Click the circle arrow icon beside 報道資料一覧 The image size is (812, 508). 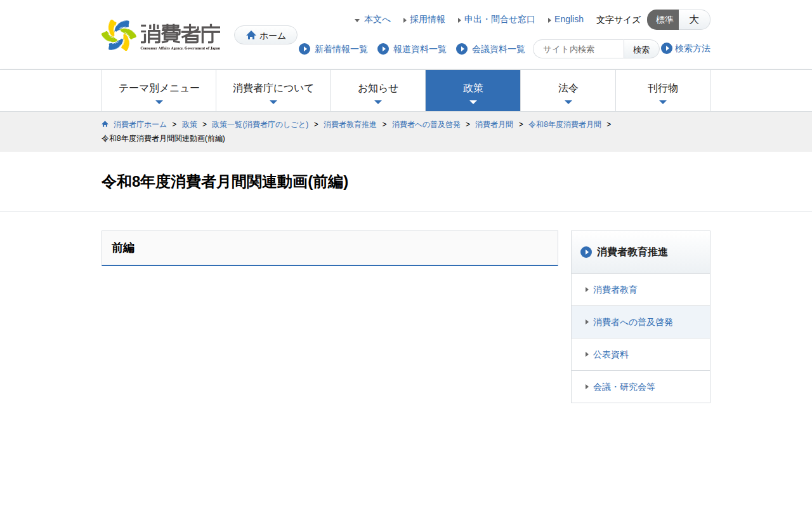[x=383, y=49]
